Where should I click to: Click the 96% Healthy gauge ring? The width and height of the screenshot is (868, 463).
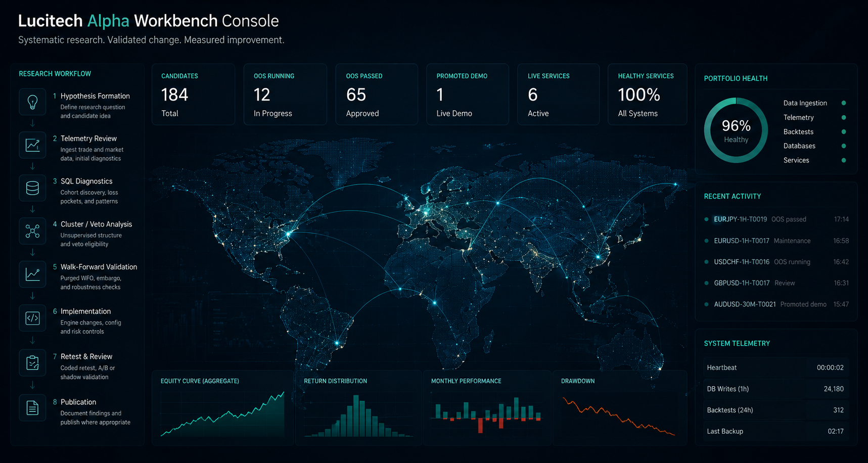(736, 130)
